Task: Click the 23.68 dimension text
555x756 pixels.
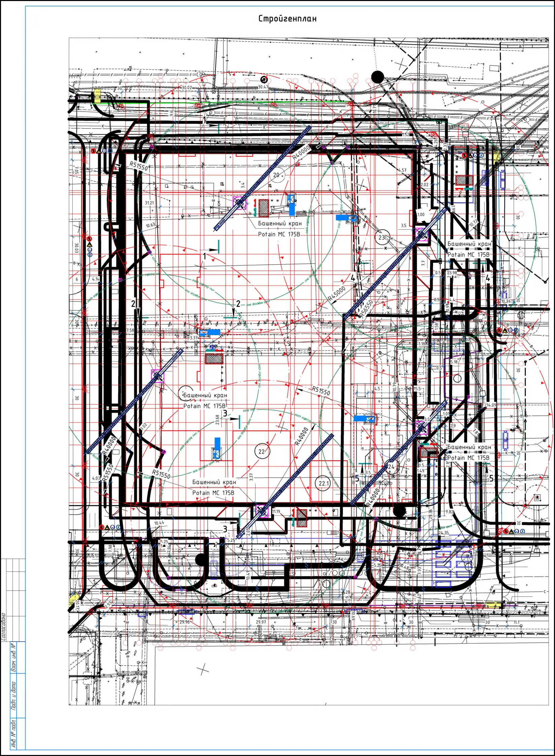Action: click(218, 420)
